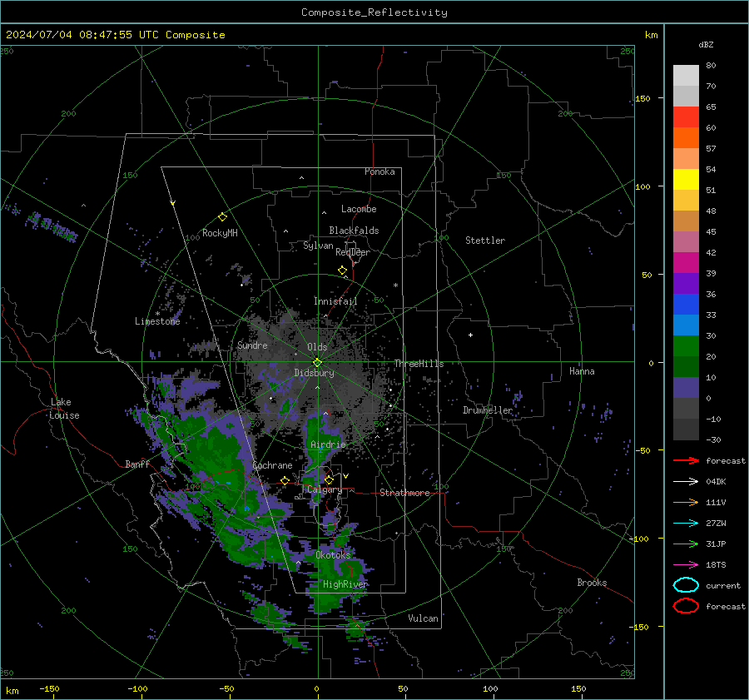Click the Blackfalds label
Image resolution: width=749 pixels, height=700 pixels.
(x=354, y=231)
